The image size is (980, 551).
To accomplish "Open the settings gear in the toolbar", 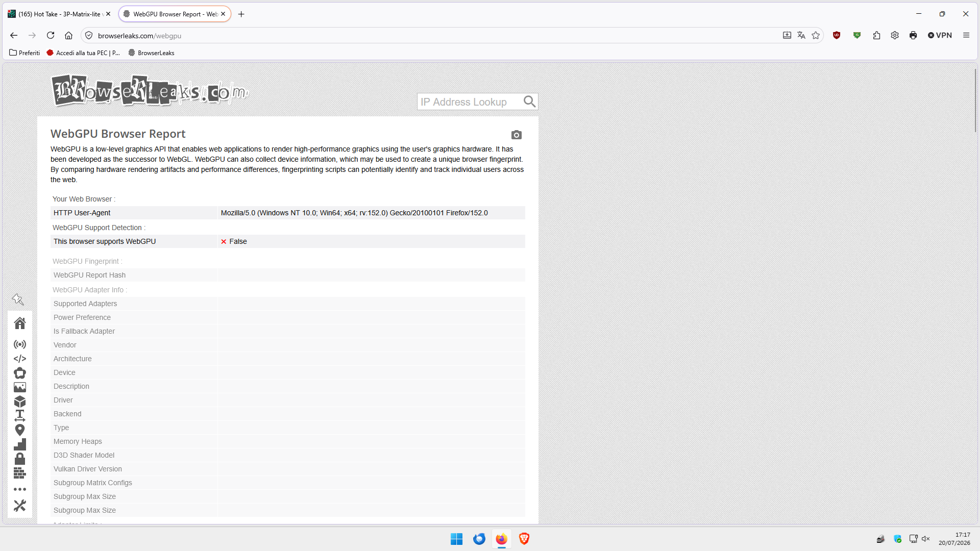I will [x=895, y=36].
